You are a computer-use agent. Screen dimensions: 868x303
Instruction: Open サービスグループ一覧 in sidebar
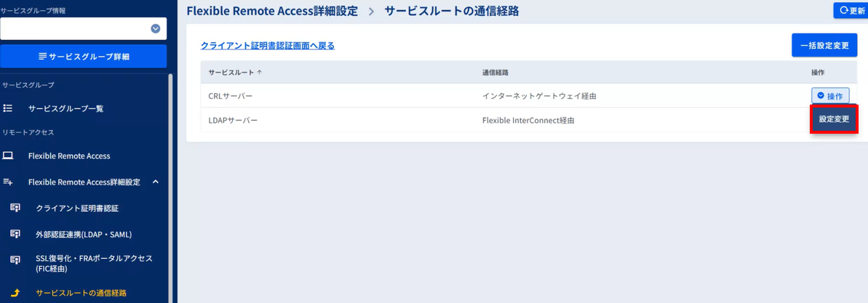click(x=66, y=109)
